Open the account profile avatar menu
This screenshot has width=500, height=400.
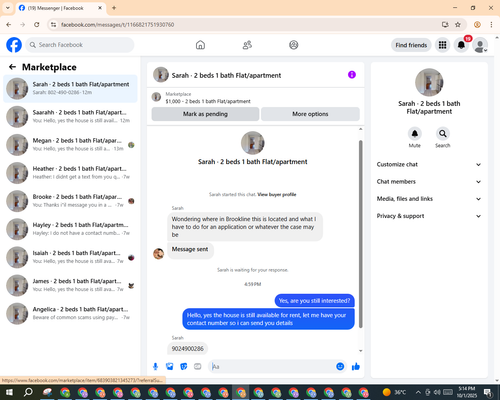click(480, 45)
